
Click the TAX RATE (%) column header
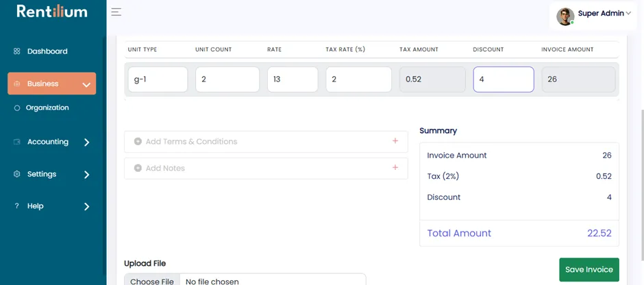(345, 50)
